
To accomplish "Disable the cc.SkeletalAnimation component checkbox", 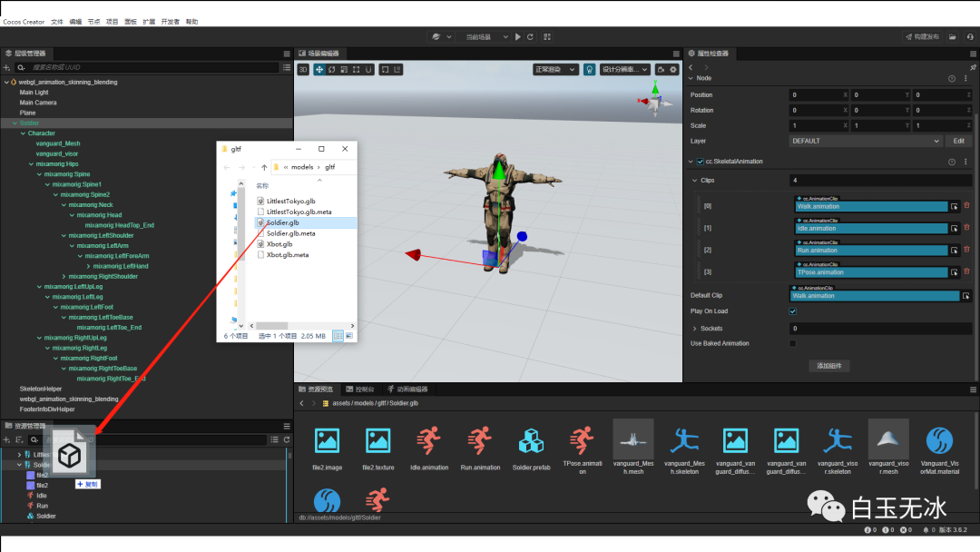I will coord(700,162).
